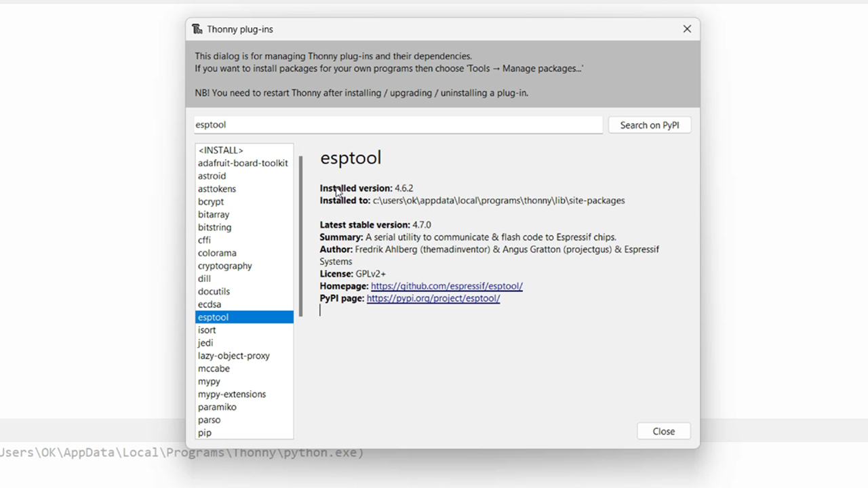Select adafruit-board-toolkit in the list
868x488 pixels.
(243, 163)
